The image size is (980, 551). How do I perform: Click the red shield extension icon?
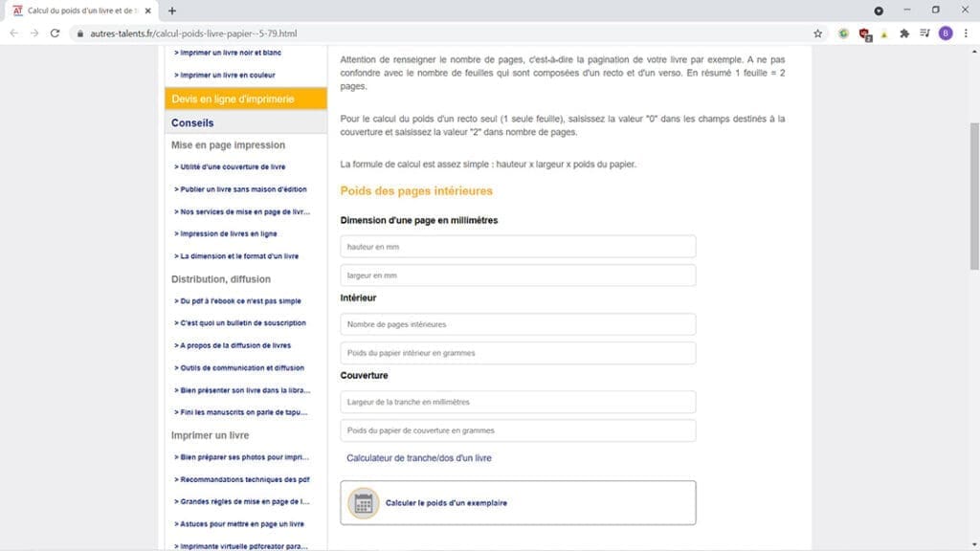[865, 34]
